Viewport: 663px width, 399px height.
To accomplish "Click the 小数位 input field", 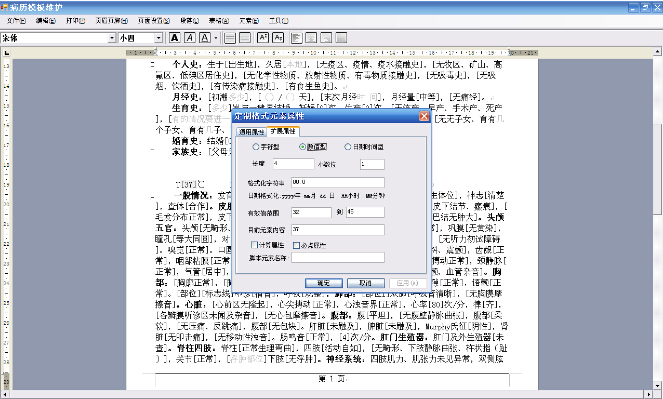I will 372,164.
